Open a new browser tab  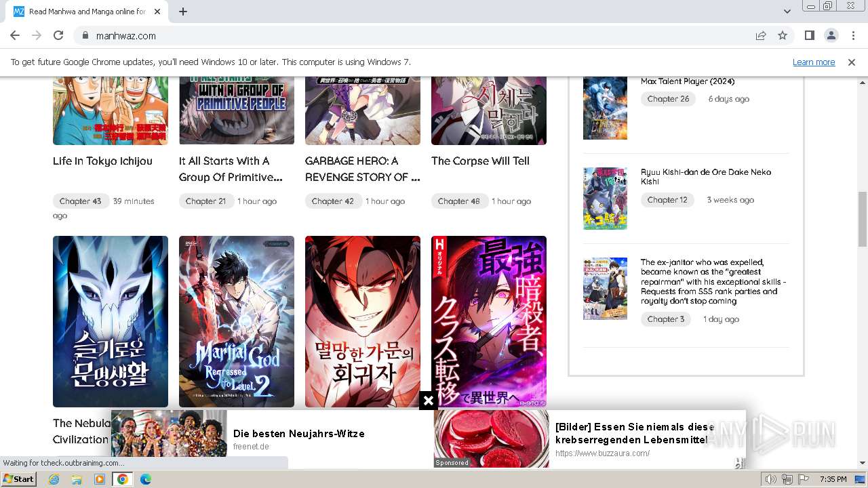183,12
